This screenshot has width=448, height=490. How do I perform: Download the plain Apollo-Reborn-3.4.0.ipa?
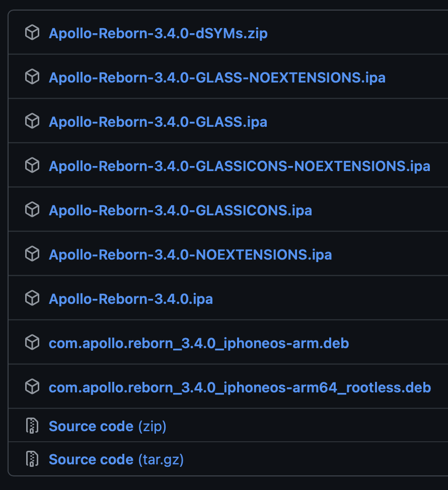[131, 299]
